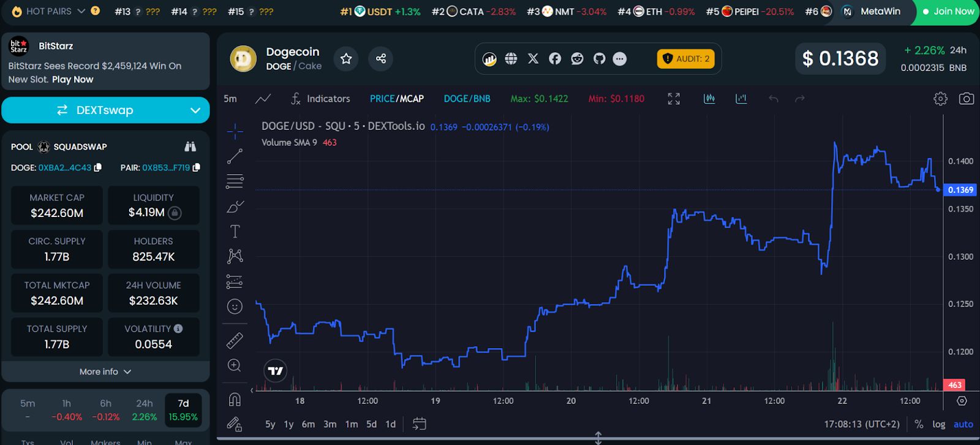Click the share icon next to Dogecoin
The image size is (980, 445).
(x=380, y=59)
